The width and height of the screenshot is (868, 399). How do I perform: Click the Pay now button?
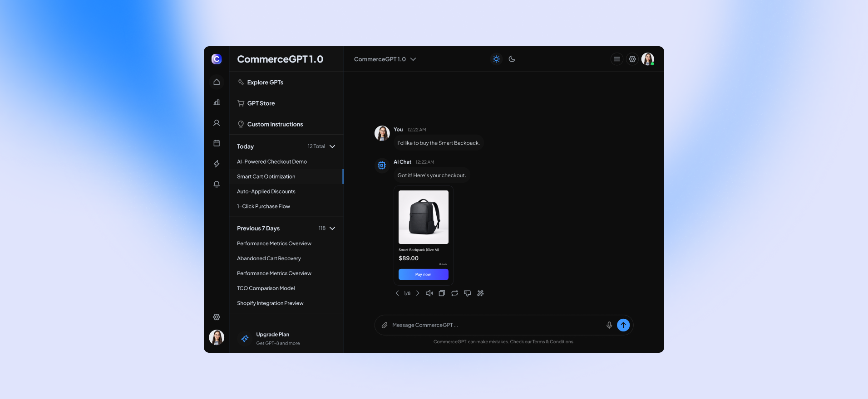pyautogui.click(x=424, y=274)
